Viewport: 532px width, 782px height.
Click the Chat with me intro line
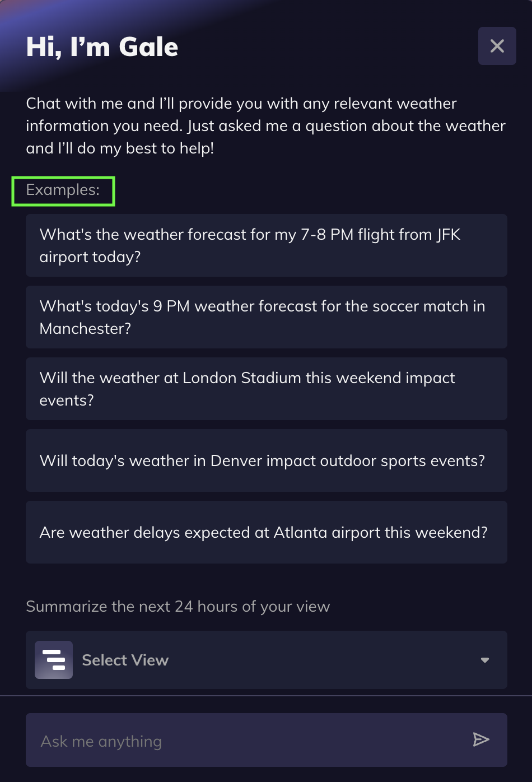coord(241,104)
